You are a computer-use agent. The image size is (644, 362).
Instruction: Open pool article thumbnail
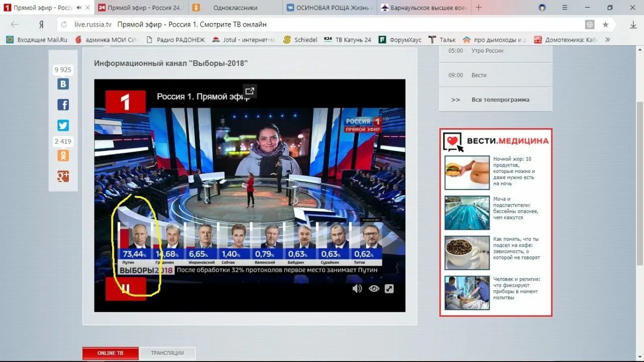click(467, 213)
